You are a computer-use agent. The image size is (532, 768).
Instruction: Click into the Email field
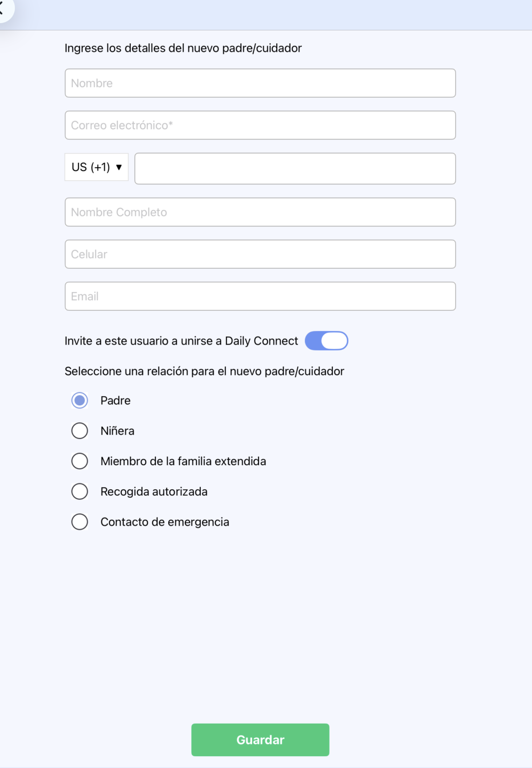pyautogui.click(x=260, y=296)
